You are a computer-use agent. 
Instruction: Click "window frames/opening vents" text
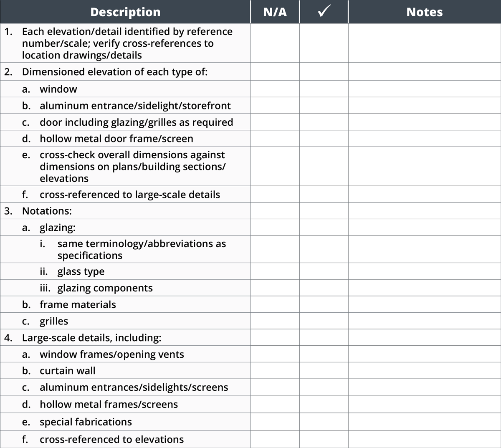[x=112, y=354]
